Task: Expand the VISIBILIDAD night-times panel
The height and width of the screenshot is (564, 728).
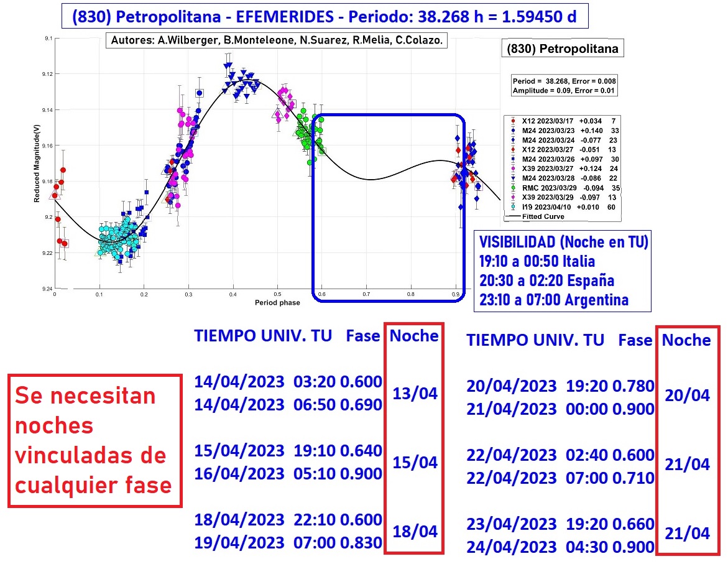Action: tap(563, 270)
